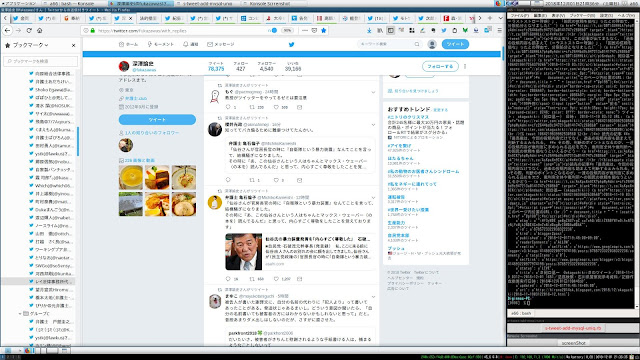Open the Firefox hamburger menu
The image size is (640, 360).
coord(500,31)
